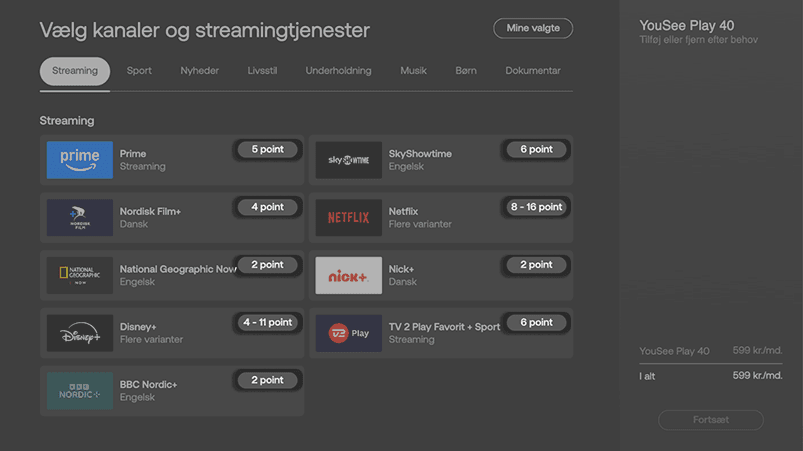Click the Prime Video logo icon
This screenshot has height=451, width=803.
click(x=80, y=160)
